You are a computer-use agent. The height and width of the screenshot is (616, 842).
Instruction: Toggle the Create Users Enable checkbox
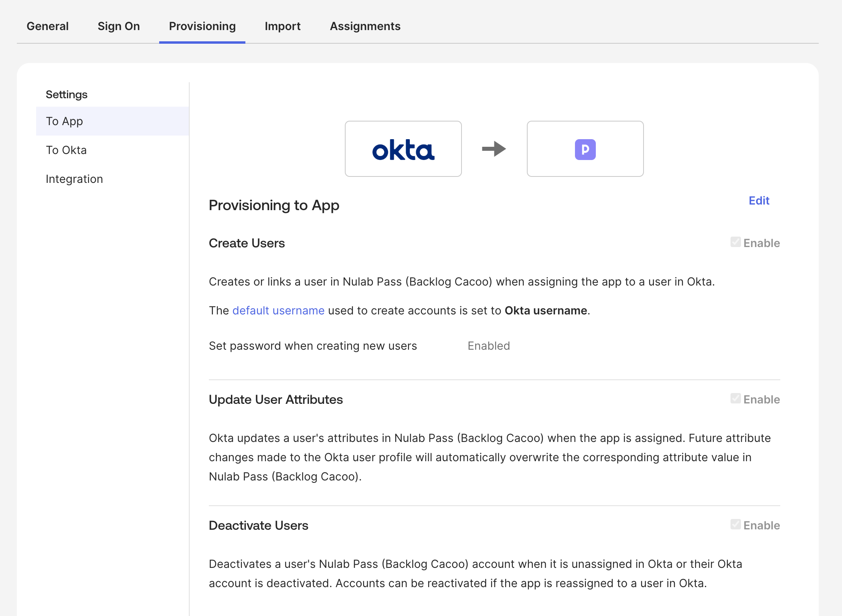[735, 242]
